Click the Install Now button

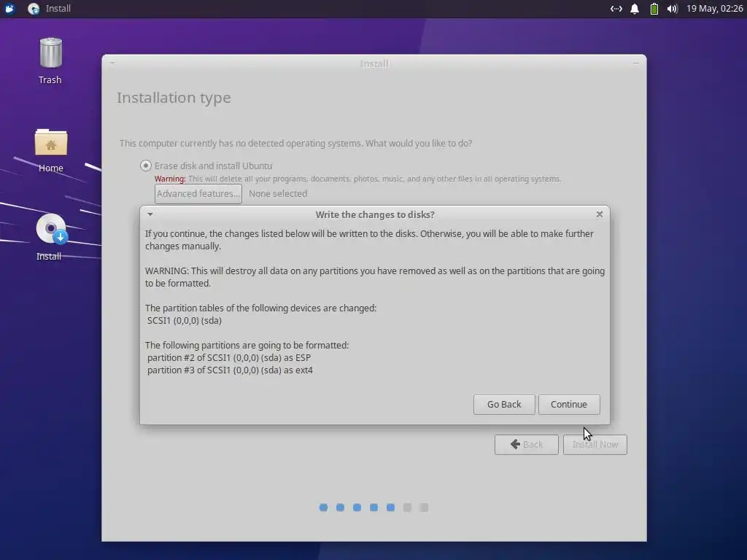[595, 444]
